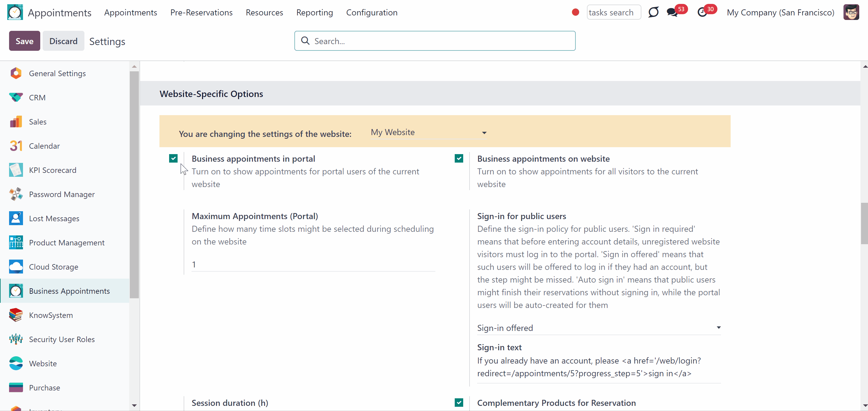Open the Appointments app home icon

click(x=15, y=12)
